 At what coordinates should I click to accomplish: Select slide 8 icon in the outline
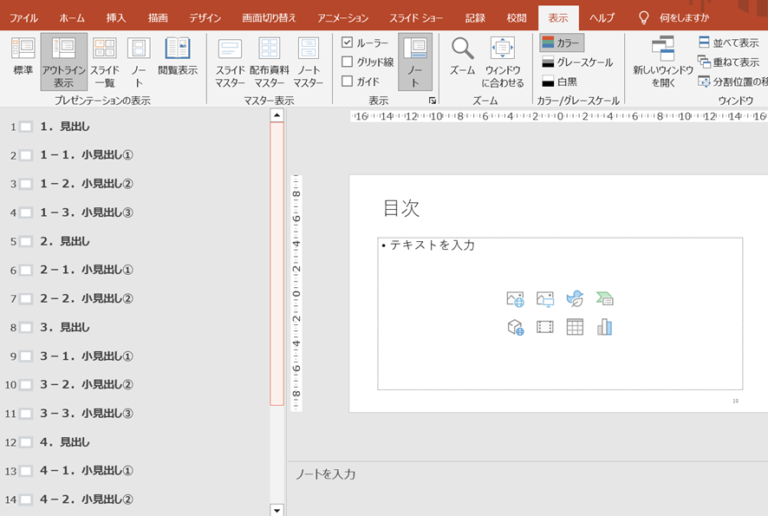tap(26, 328)
